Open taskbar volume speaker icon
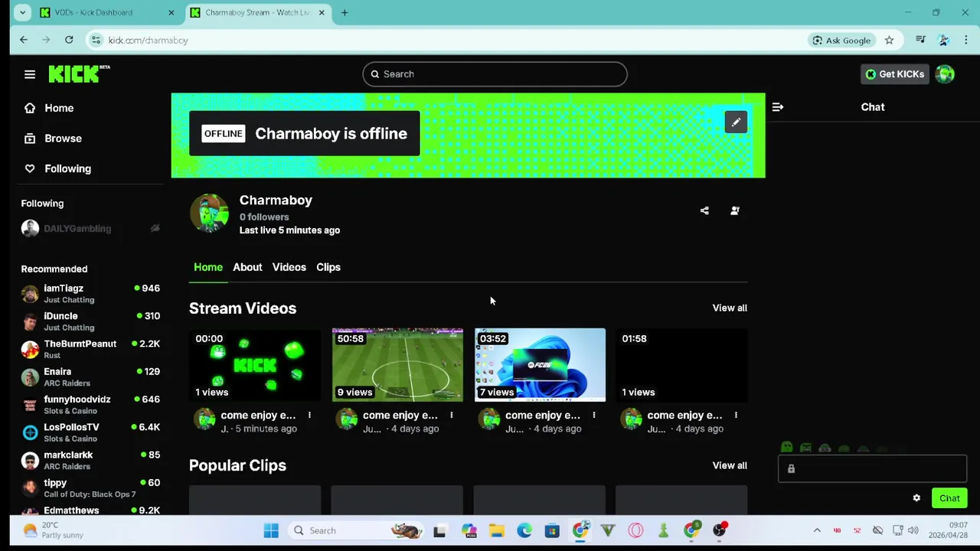The width and height of the screenshot is (980, 551). (913, 530)
